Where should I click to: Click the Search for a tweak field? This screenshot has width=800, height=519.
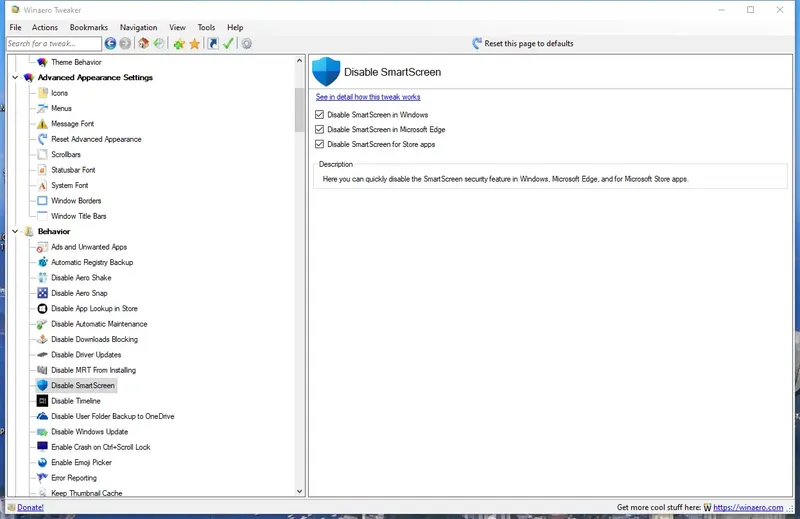(54, 43)
